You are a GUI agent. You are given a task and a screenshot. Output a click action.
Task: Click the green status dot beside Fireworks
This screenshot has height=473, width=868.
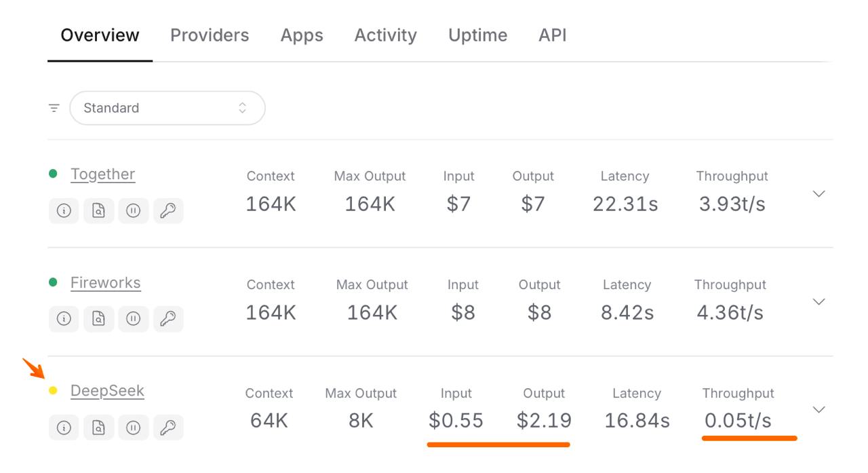[x=53, y=282]
